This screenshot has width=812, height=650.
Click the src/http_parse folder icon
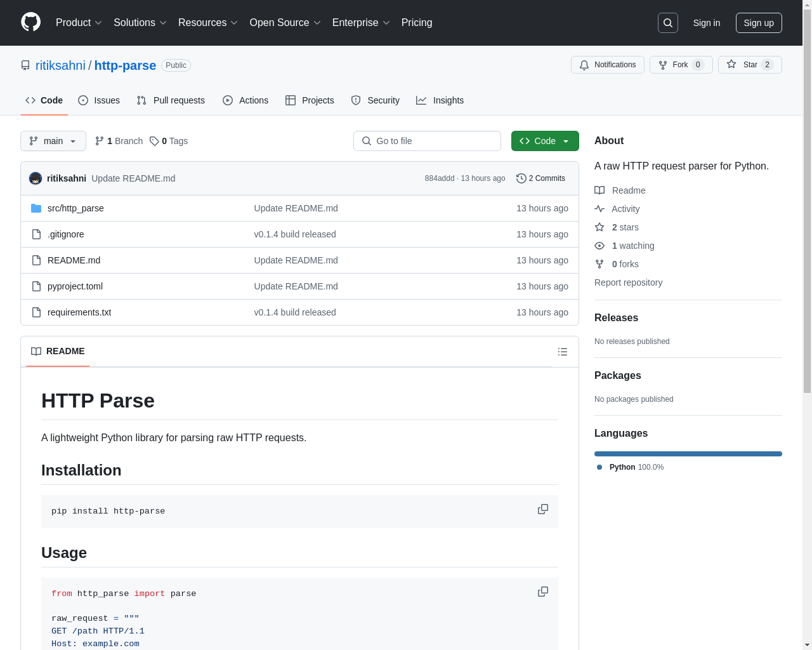pyautogui.click(x=36, y=208)
